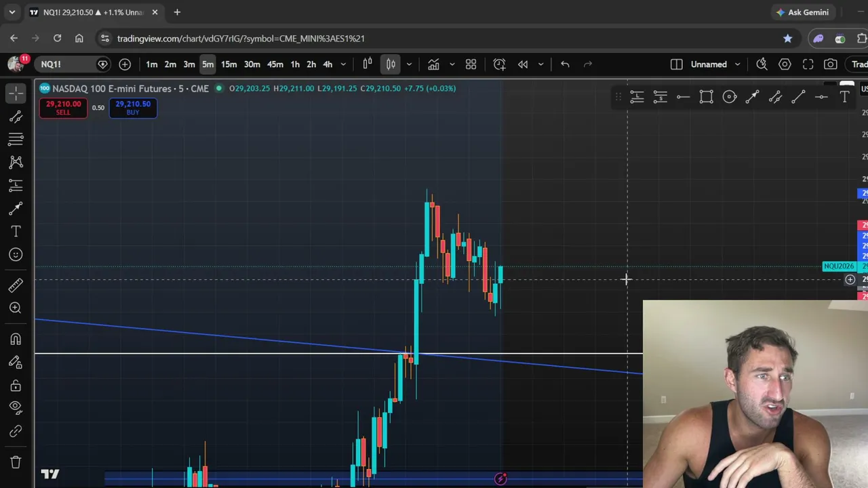
Task: Take a chart snapshot with camera icon
Action: pos(831,64)
